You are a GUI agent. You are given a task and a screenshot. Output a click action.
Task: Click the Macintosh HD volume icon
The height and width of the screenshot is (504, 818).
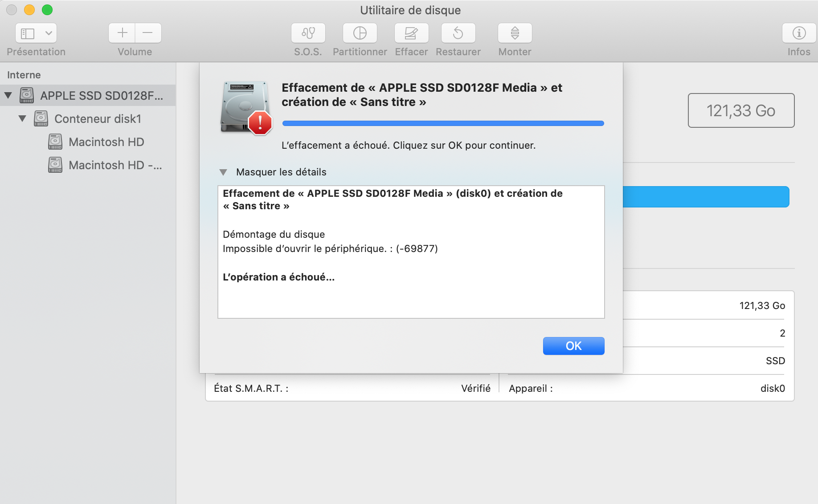(x=55, y=142)
